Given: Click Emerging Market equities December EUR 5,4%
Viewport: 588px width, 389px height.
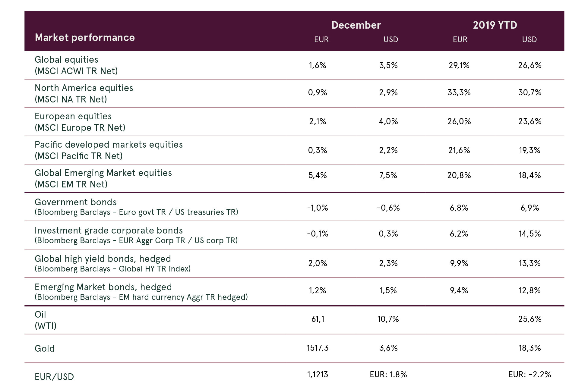Looking at the screenshot, I should click(x=318, y=175).
